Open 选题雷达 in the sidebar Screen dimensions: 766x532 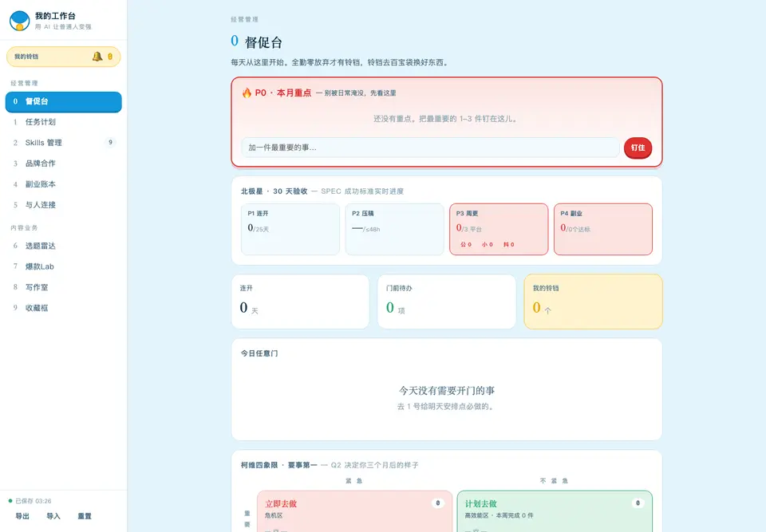[64, 246]
